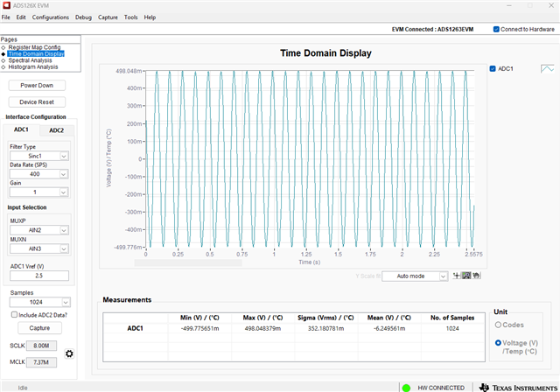
Task: Switch to the ADC2 configuration tab
Action: click(x=56, y=130)
